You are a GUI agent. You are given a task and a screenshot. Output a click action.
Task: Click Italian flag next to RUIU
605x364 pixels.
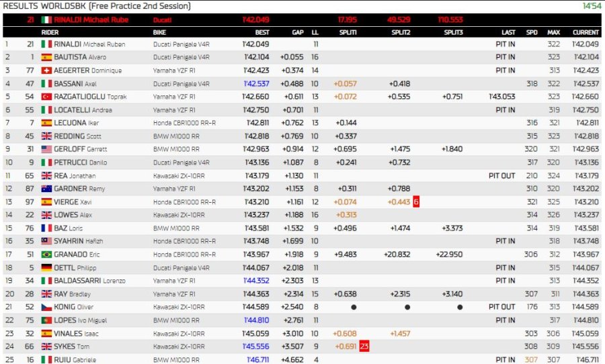pos(46,359)
